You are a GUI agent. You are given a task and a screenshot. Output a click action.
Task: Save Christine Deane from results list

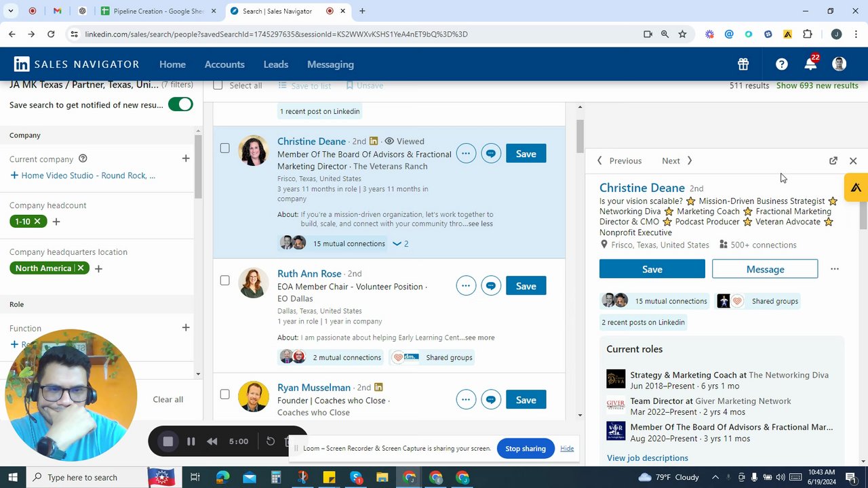(x=526, y=154)
